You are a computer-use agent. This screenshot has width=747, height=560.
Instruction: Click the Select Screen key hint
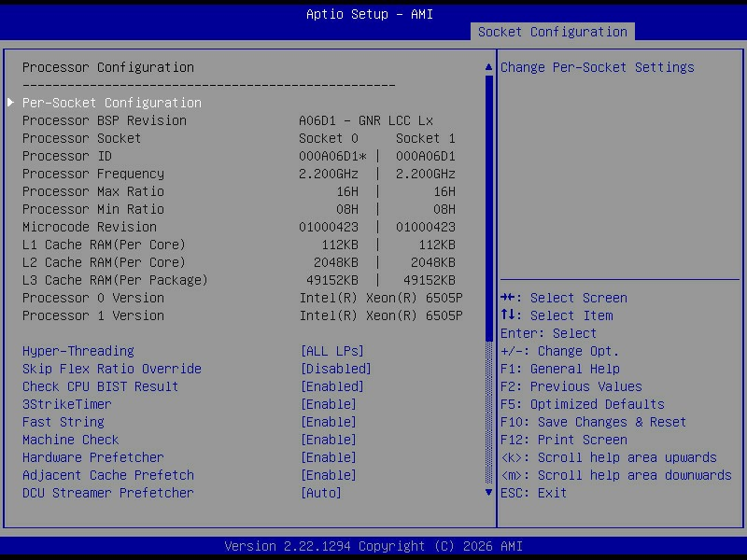coord(564,298)
